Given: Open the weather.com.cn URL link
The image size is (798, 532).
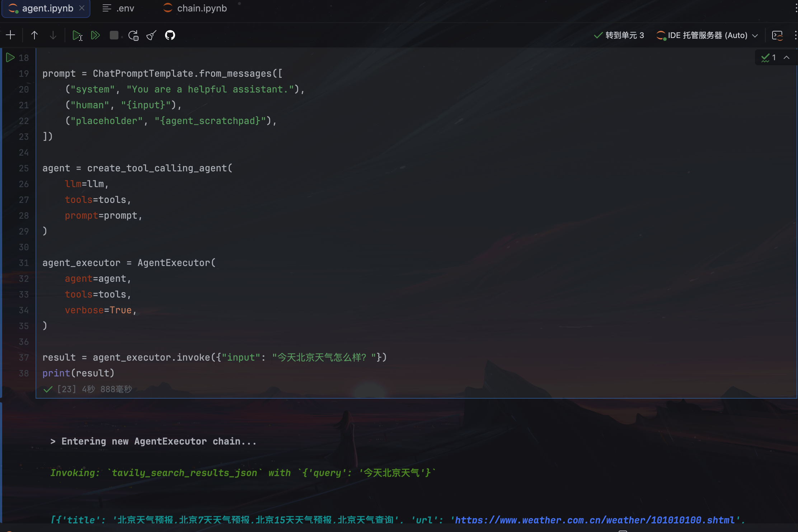Looking at the screenshot, I should click(596, 520).
